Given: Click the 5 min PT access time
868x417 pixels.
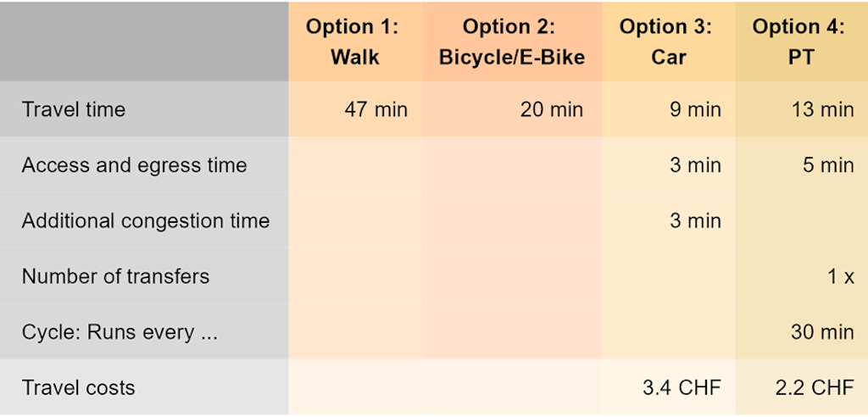Looking at the screenshot, I should 826,165.
